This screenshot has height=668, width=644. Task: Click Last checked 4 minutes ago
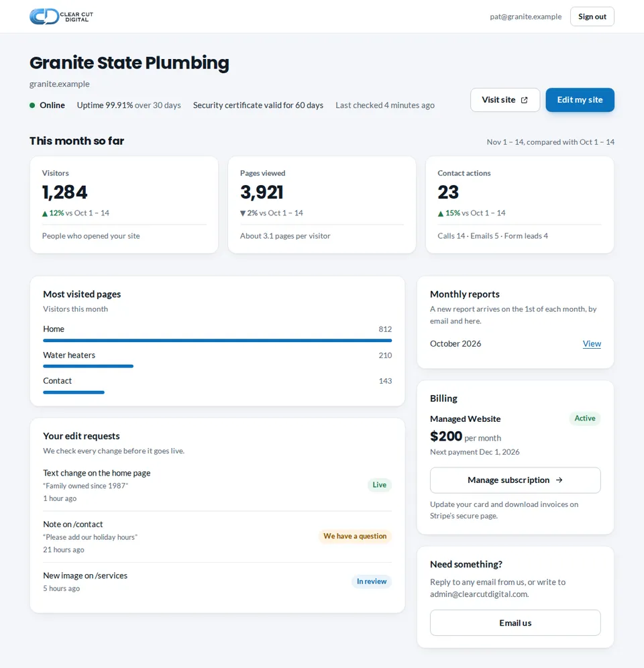(x=385, y=105)
